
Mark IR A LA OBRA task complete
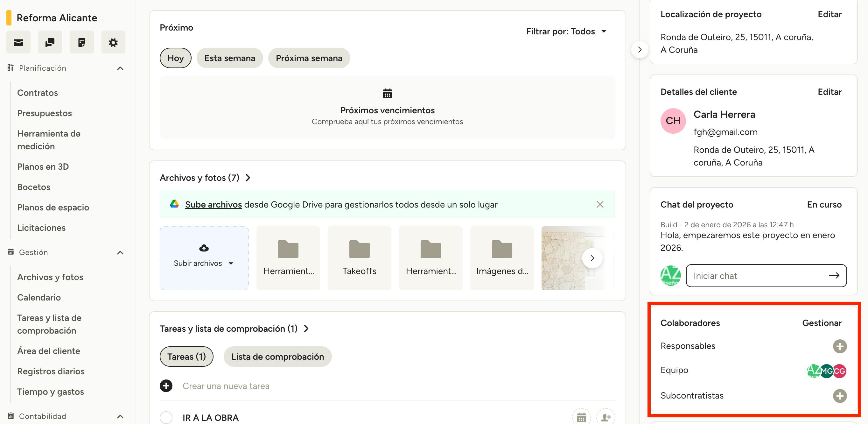166,418
